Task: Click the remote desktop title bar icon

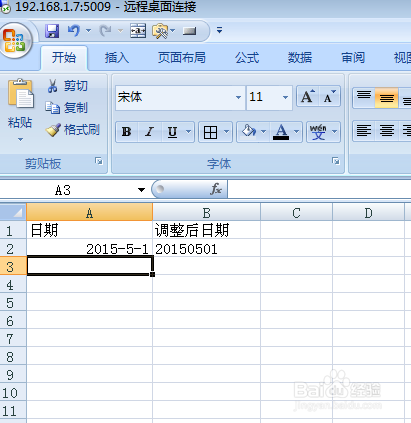Action: (6, 8)
